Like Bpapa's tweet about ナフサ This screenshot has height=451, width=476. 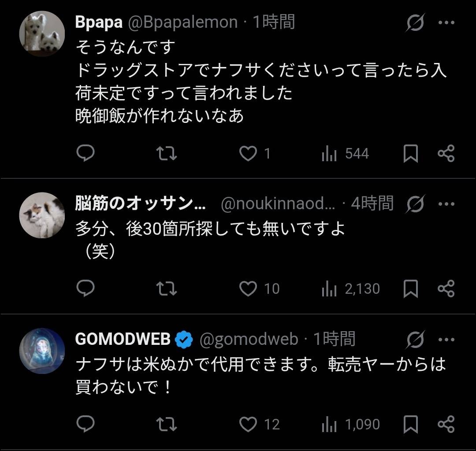[248, 153]
